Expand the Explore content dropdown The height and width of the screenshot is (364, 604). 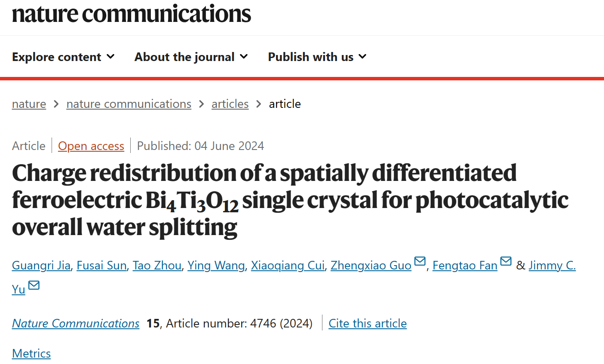click(63, 57)
